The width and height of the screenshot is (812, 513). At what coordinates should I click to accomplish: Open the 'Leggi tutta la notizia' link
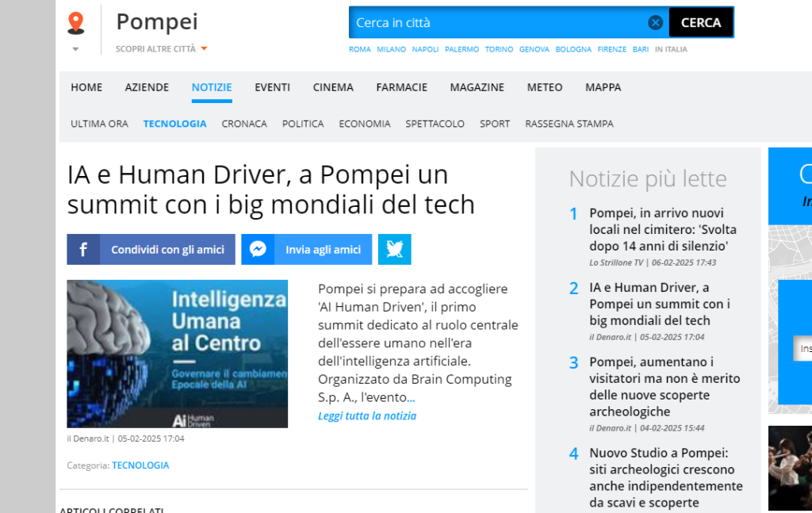(x=366, y=415)
